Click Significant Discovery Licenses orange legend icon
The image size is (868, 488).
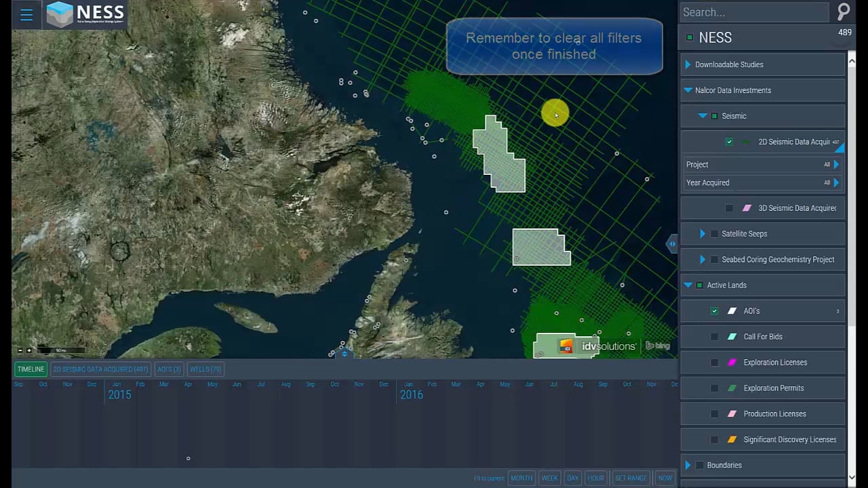point(732,440)
